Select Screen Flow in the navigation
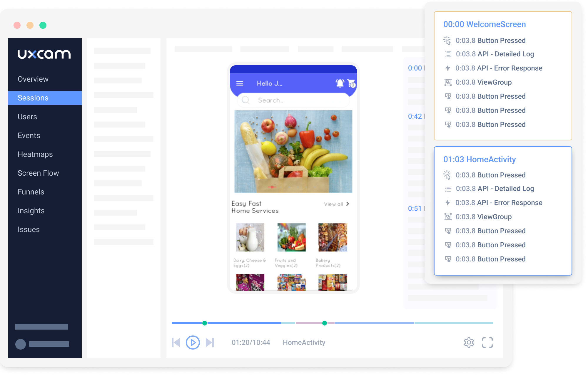The image size is (588, 376). [x=38, y=173]
